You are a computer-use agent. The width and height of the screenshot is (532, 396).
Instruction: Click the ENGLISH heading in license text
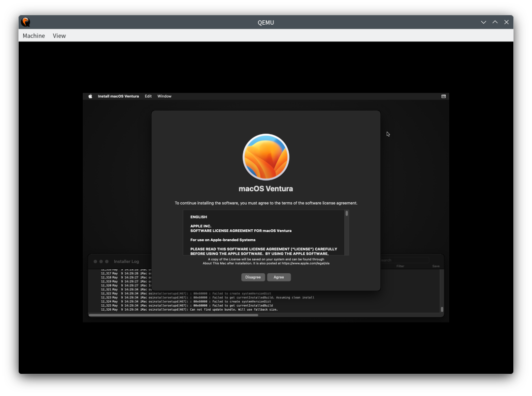click(199, 217)
